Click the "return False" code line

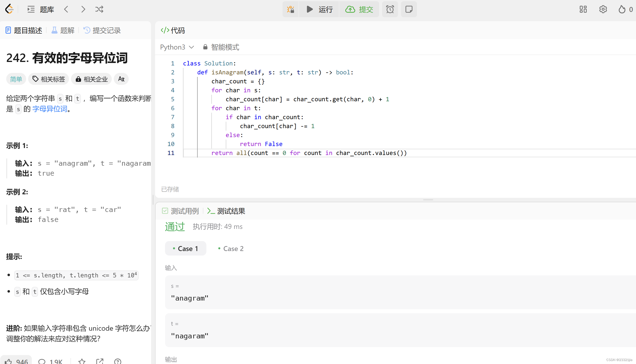click(261, 144)
